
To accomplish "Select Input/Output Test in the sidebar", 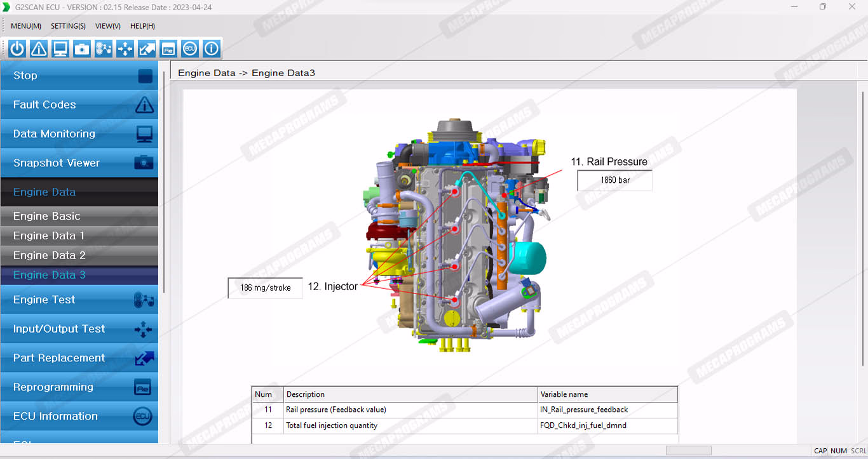I will click(79, 329).
